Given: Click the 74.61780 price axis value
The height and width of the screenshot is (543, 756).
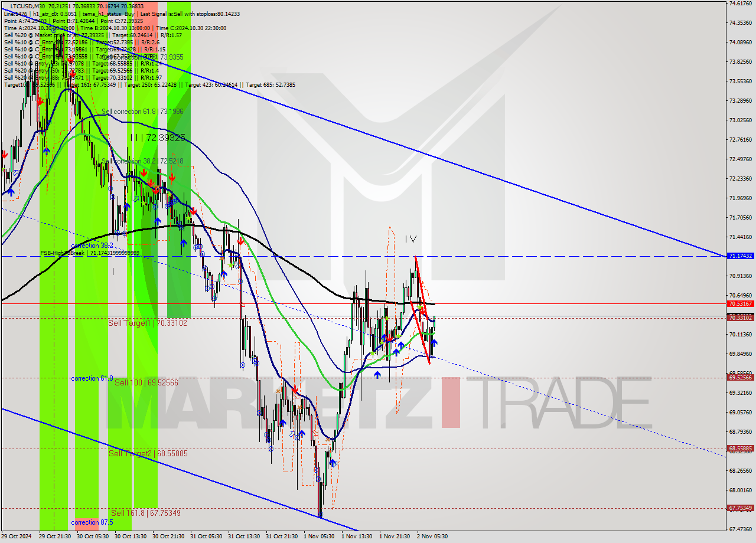Looking at the screenshot, I should coord(740,3).
